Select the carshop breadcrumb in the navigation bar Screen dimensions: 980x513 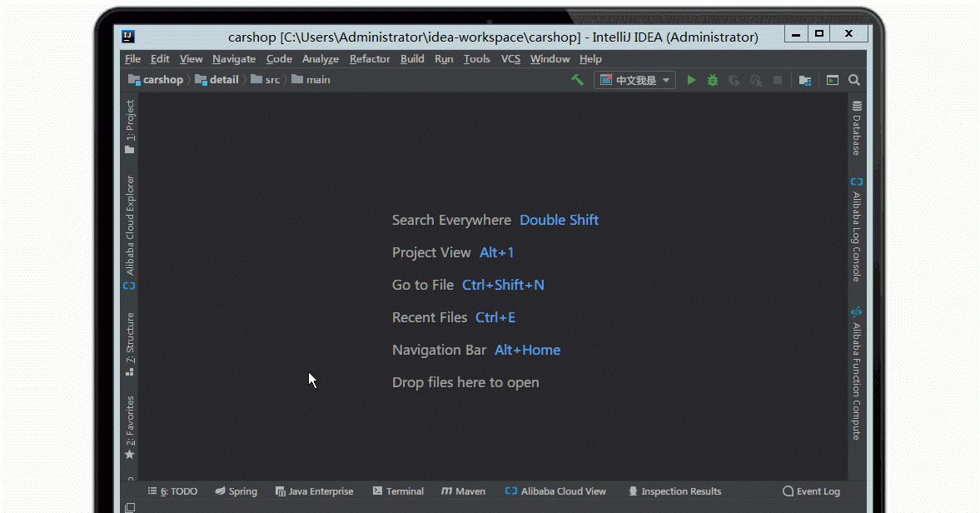[156, 80]
